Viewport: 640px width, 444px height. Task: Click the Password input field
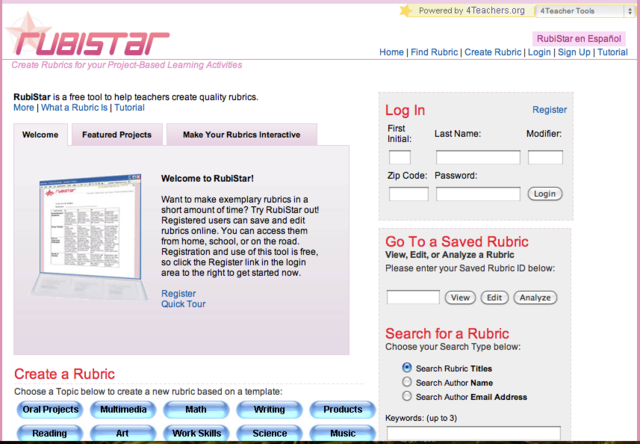click(x=478, y=194)
